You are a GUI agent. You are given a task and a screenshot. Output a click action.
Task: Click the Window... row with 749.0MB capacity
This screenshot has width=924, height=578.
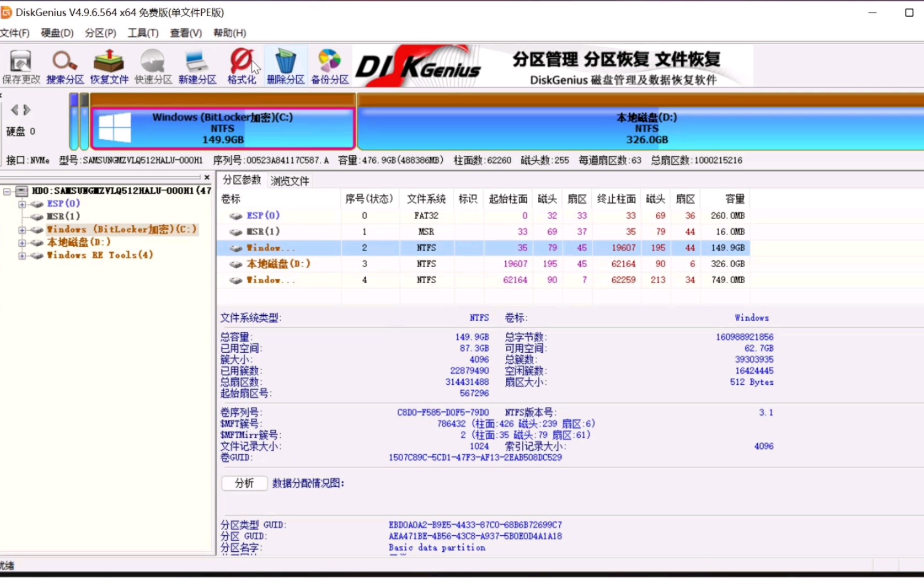483,280
